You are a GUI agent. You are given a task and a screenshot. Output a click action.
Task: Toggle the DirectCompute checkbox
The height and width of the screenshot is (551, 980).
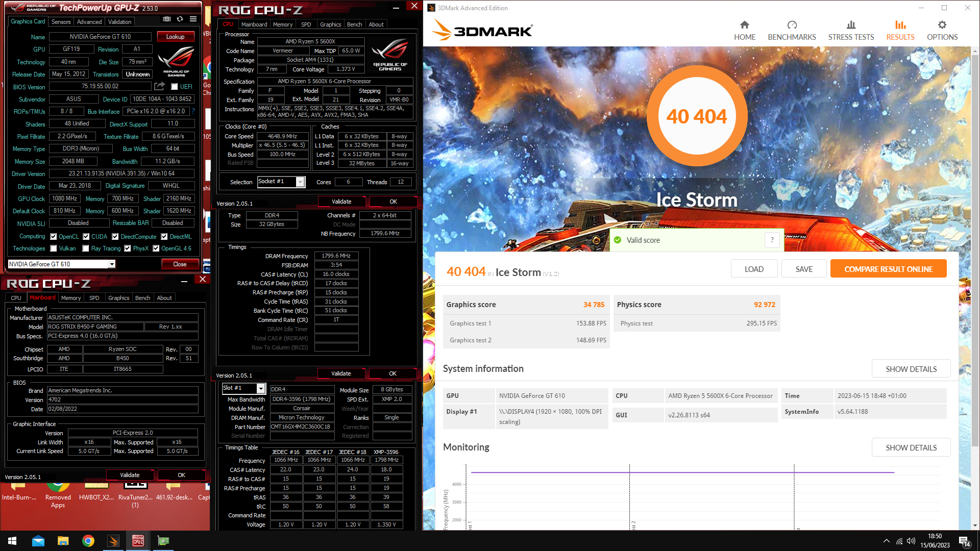[x=115, y=237]
